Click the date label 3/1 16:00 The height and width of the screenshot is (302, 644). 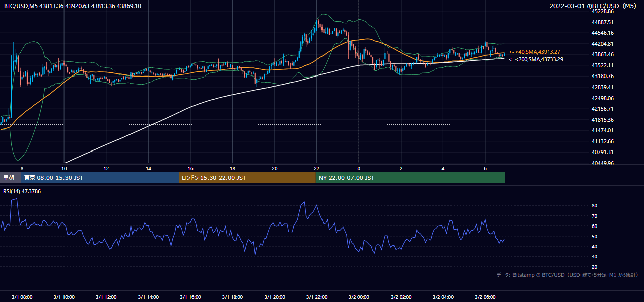[x=190, y=297]
